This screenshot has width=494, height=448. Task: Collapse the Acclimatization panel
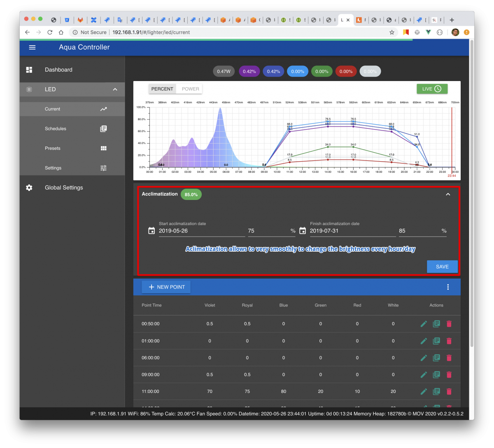coord(448,194)
